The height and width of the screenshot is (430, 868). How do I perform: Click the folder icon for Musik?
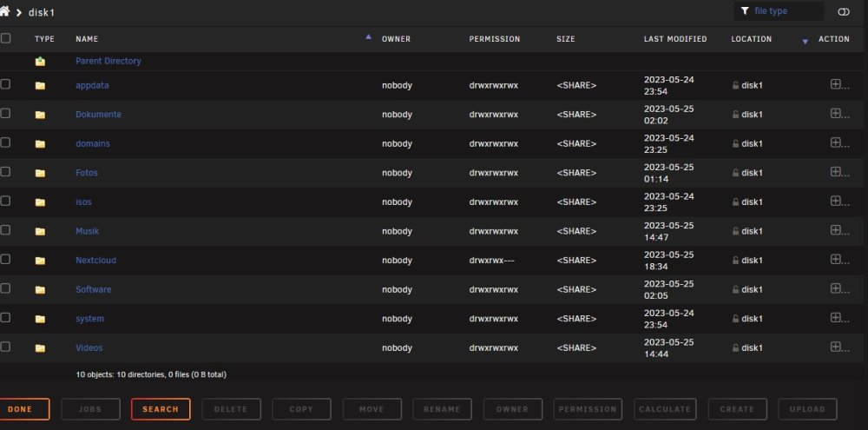point(40,232)
